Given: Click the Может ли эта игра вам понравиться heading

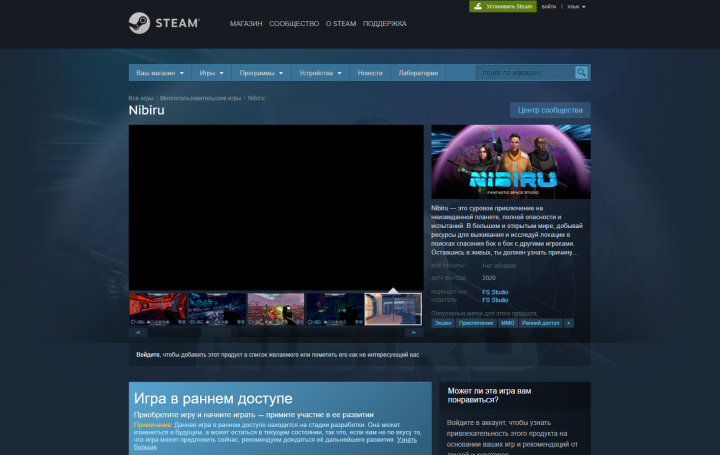Looking at the screenshot, I should pos(489,395).
